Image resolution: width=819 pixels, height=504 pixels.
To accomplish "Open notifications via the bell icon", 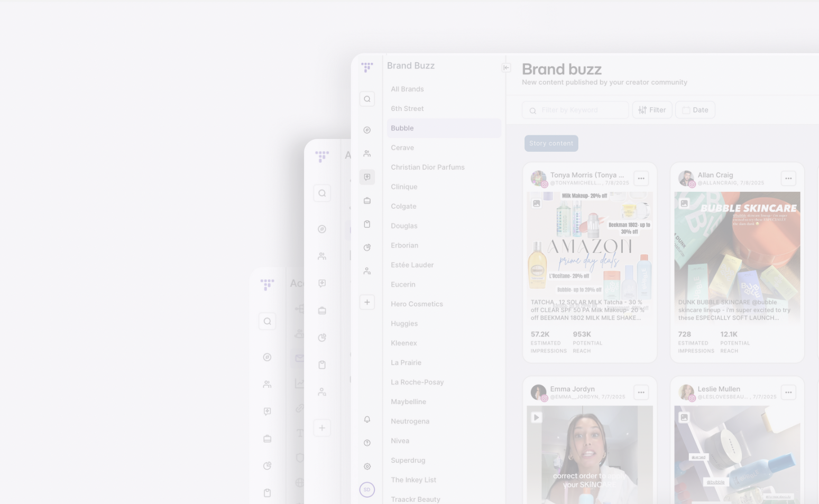I will point(367,419).
